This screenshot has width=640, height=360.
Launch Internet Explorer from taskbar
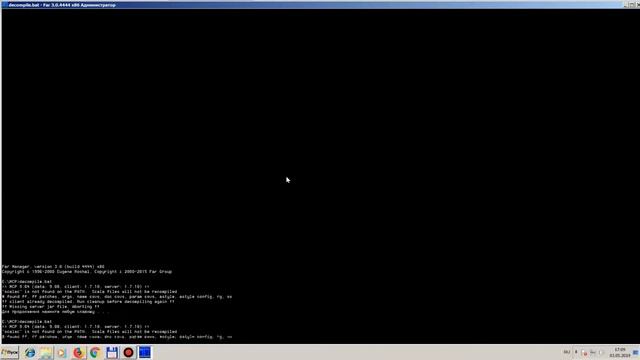(x=30, y=353)
